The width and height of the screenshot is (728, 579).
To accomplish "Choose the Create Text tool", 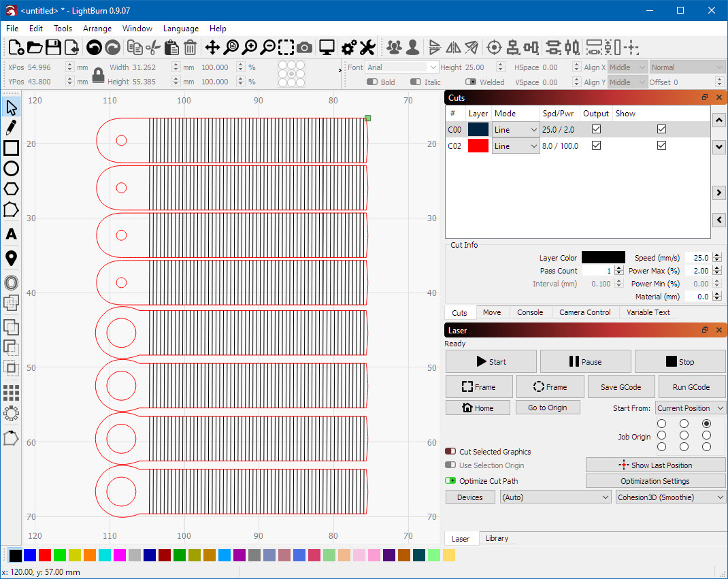I will (11, 234).
